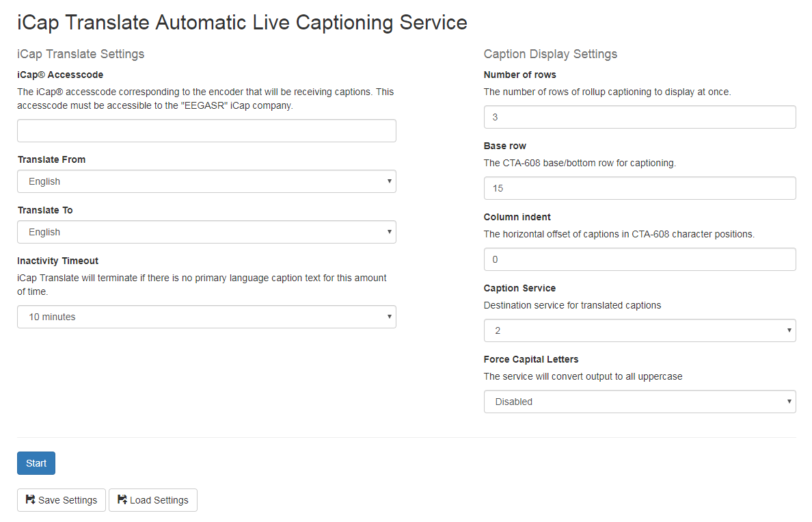Expand the Caption Service dropdown
Image resolution: width=812 pixels, height=522 pixels.
coord(639,330)
